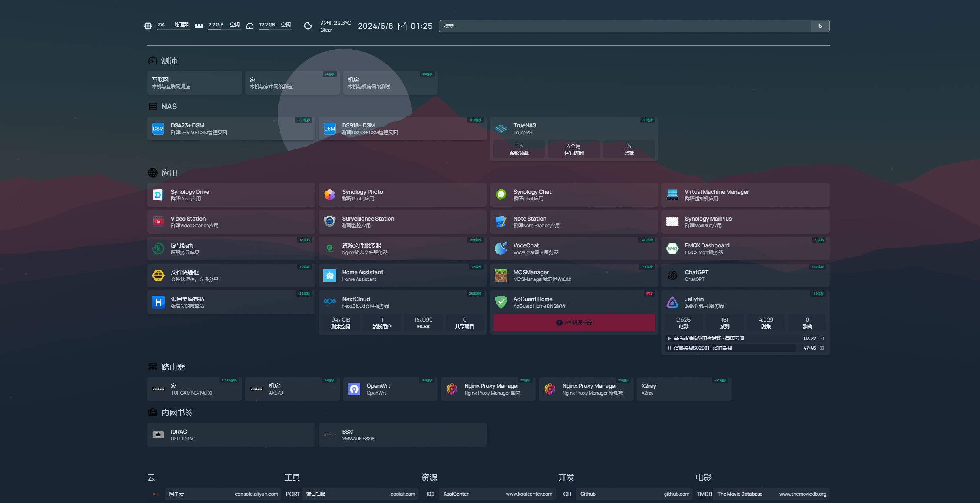Open the OpenWrt icon

coord(354,389)
